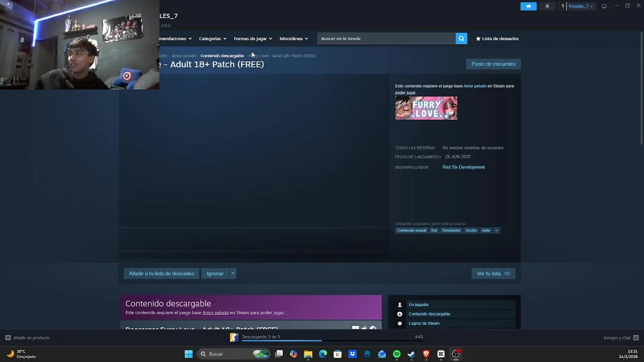This screenshot has height=362, width=644.
Task: Expand the Categorías store menu
Action: coord(212,39)
